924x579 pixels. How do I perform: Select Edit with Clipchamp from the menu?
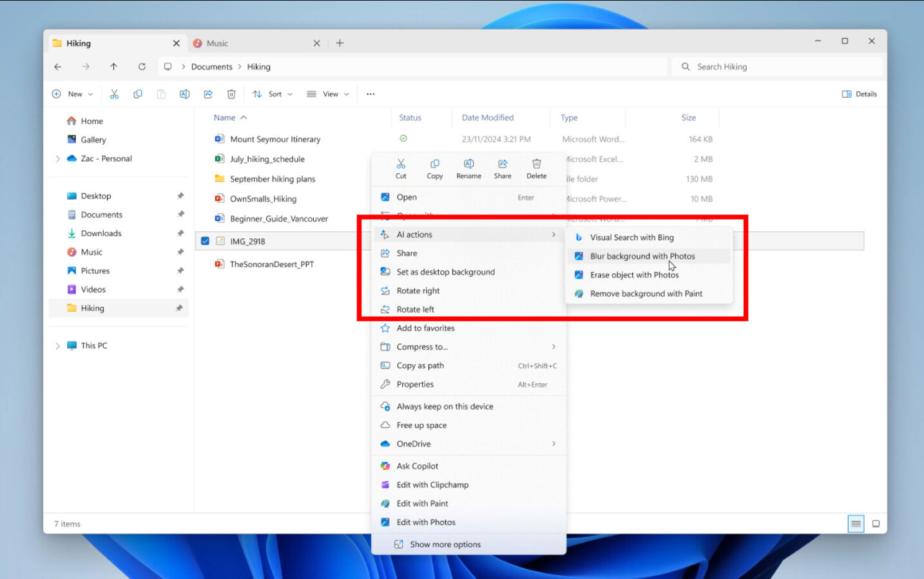coord(432,484)
